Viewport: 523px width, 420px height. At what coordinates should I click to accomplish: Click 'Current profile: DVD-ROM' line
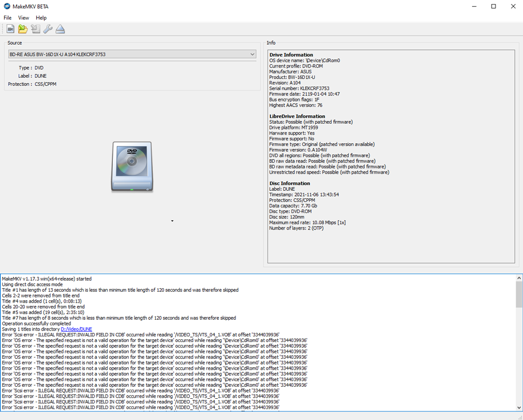[296, 66]
